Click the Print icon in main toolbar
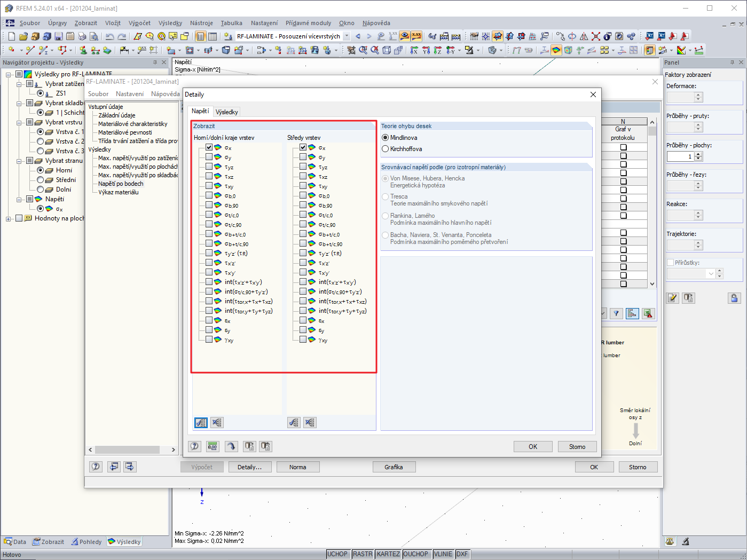The image size is (747, 560). pos(82,36)
